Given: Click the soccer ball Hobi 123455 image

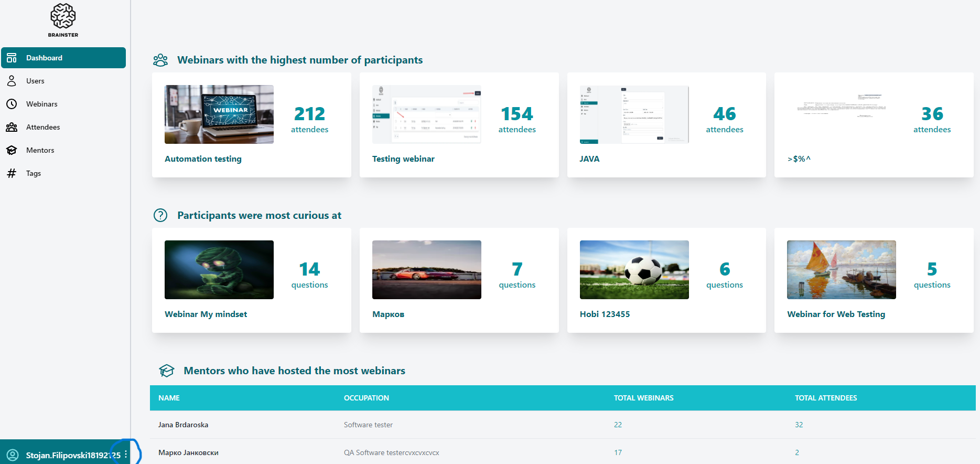Looking at the screenshot, I should (634, 270).
